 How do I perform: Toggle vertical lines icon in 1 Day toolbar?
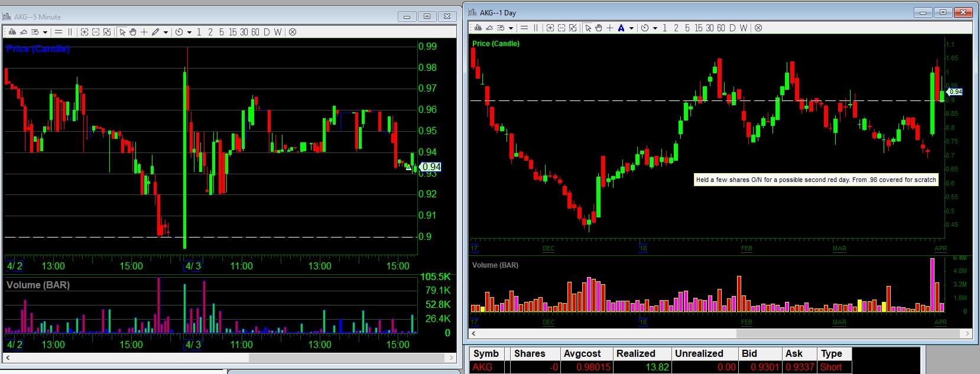tap(536, 28)
